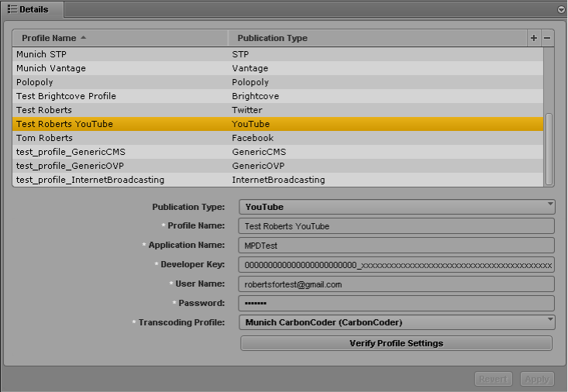568x392 pixels.
Task: Click the minus icon to remove profile
Action: coord(547,38)
